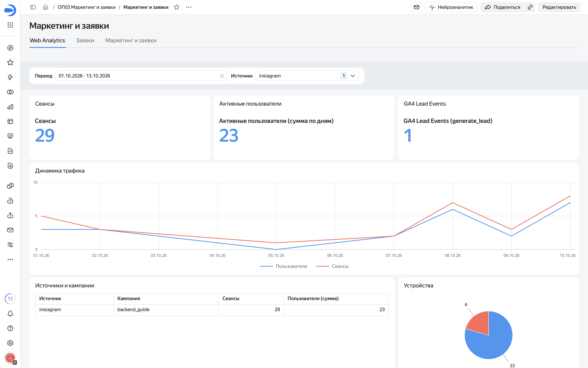The height and width of the screenshot is (368, 588).
Task: Open the stacked cubes collections icon
Action: point(10,186)
